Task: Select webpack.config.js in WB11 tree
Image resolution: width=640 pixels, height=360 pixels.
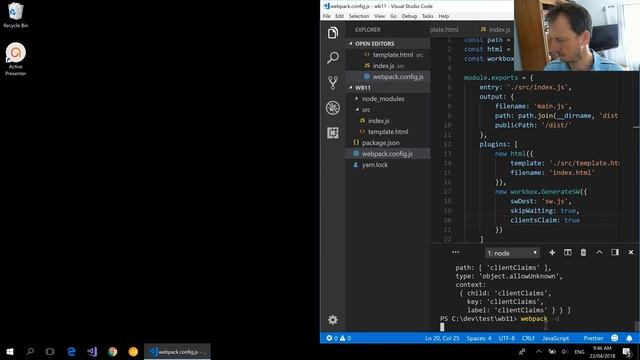Action: tap(387, 154)
